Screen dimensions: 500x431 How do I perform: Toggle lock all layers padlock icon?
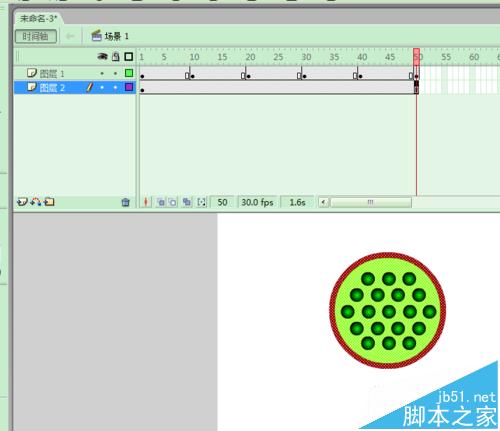pyautogui.click(x=116, y=57)
